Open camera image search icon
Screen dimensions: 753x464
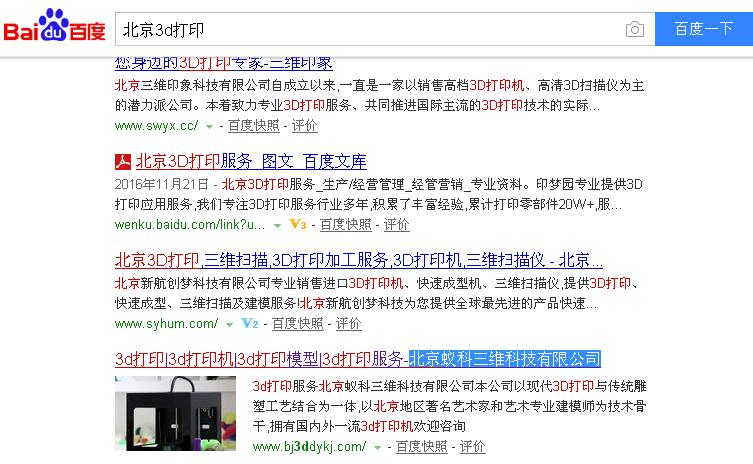(634, 29)
